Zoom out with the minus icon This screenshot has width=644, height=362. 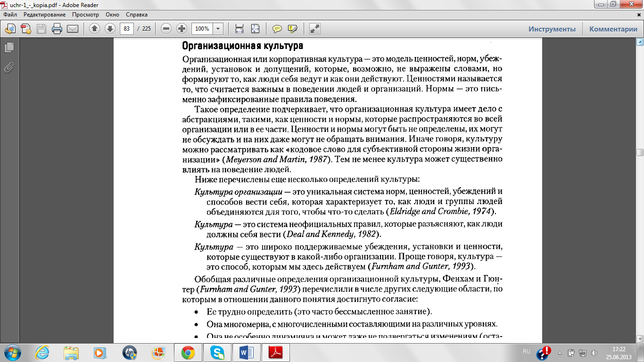coord(166,29)
